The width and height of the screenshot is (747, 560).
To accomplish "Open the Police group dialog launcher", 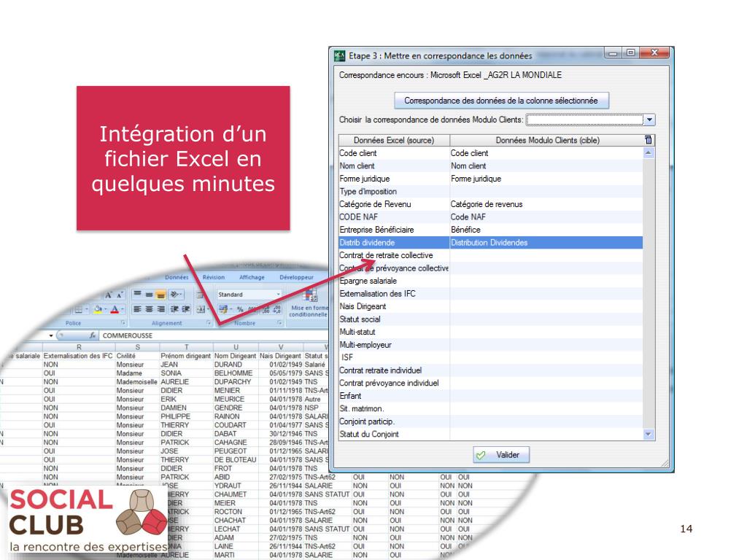I will (123, 323).
